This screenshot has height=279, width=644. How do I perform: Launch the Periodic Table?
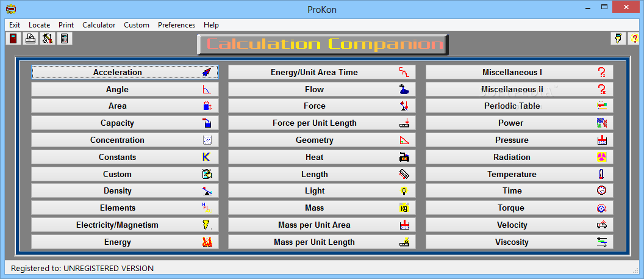pos(520,106)
